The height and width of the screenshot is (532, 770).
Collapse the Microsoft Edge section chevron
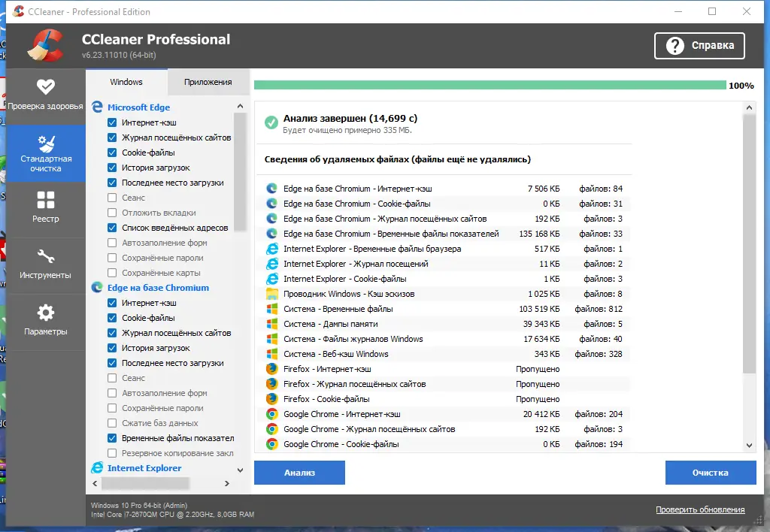click(239, 107)
